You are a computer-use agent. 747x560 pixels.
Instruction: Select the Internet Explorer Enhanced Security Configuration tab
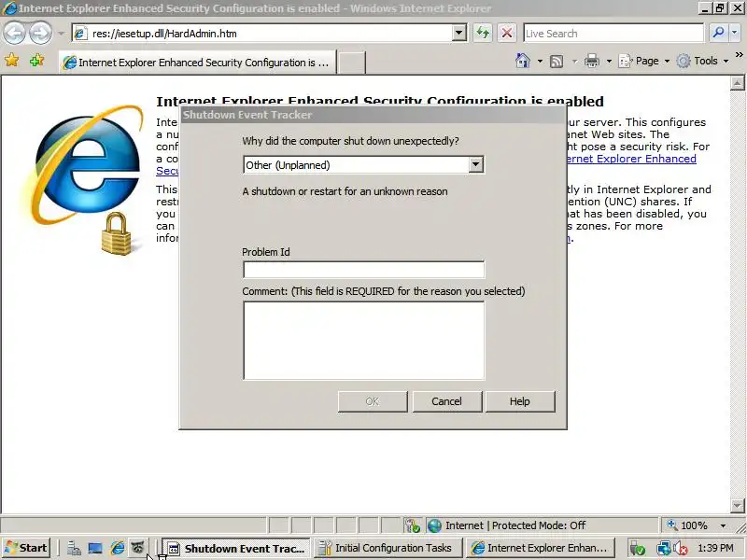tap(197, 63)
